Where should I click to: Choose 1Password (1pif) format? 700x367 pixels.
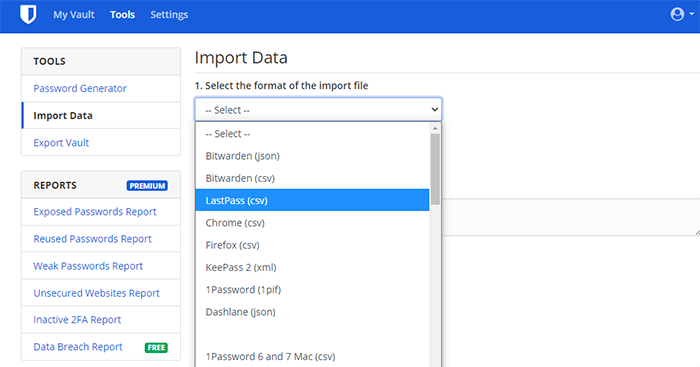312,290
